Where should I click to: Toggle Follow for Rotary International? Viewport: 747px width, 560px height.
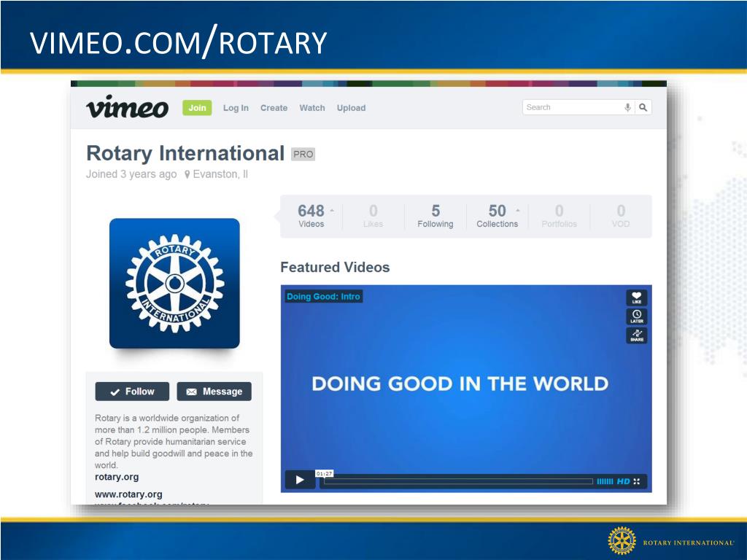pyautogui.click(x=132, y=392)
